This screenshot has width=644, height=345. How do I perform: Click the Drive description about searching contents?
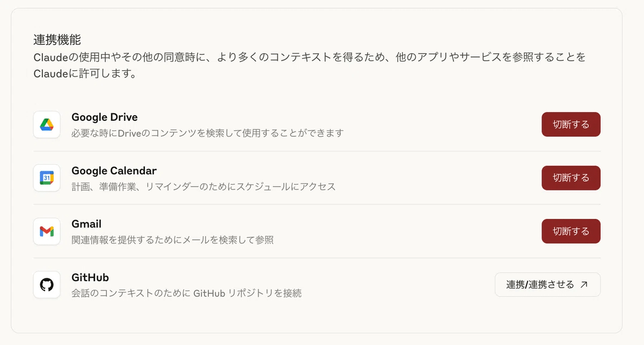(207, 133)
